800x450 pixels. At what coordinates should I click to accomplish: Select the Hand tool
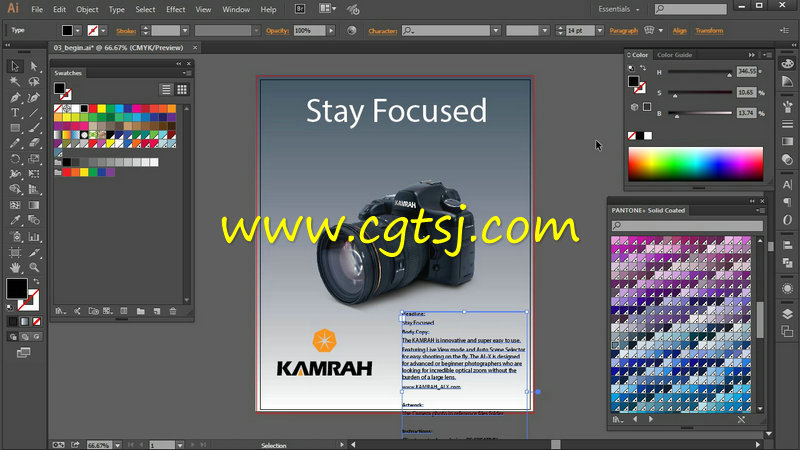point(15,267)
